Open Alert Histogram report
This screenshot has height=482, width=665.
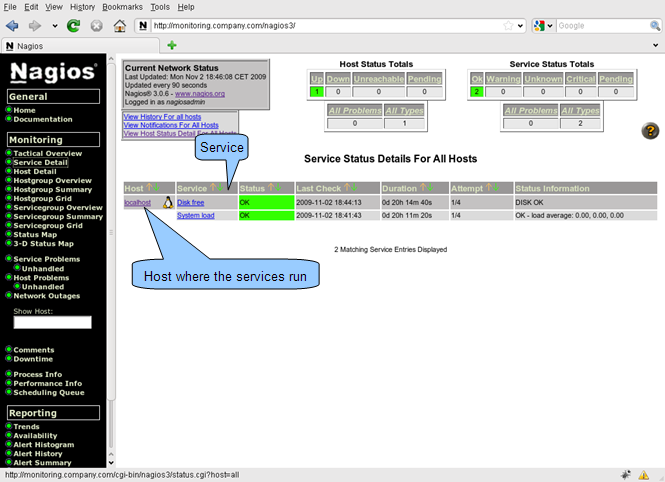[44, 445]
